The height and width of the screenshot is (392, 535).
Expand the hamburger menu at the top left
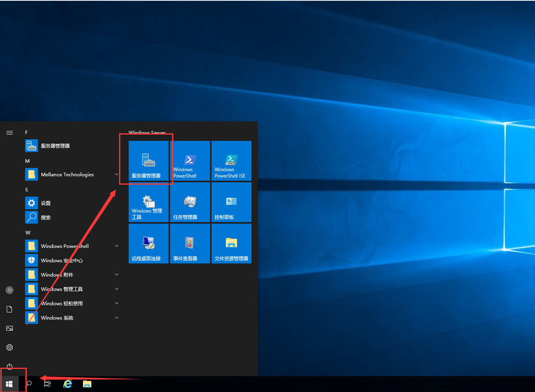[10, 133]
